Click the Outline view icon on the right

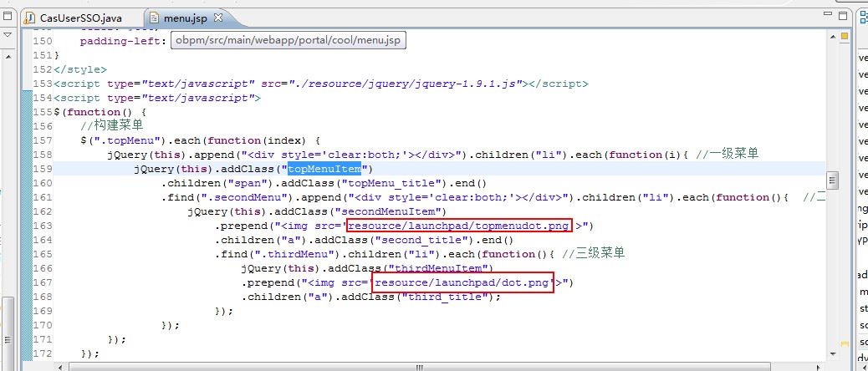[x=862, y=17]
